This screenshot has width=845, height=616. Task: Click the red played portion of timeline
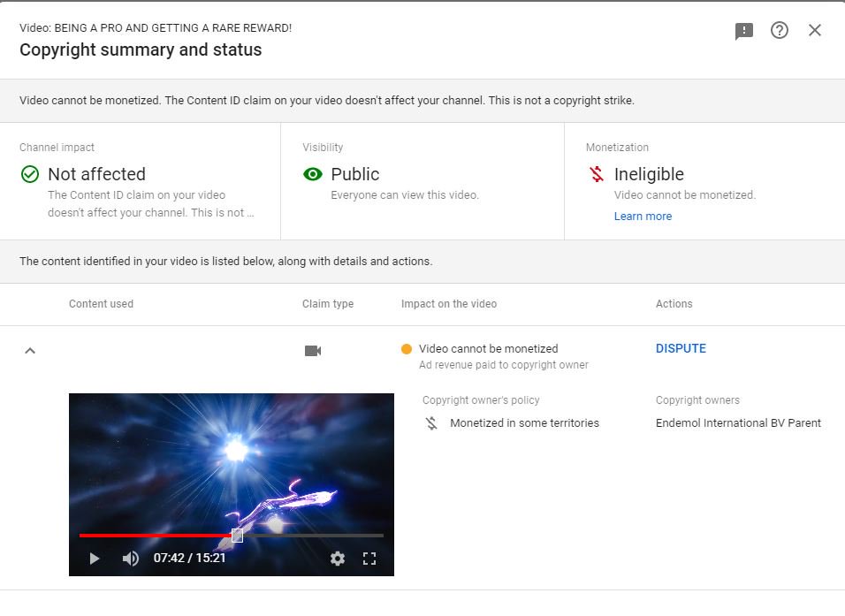pos(156,536)
